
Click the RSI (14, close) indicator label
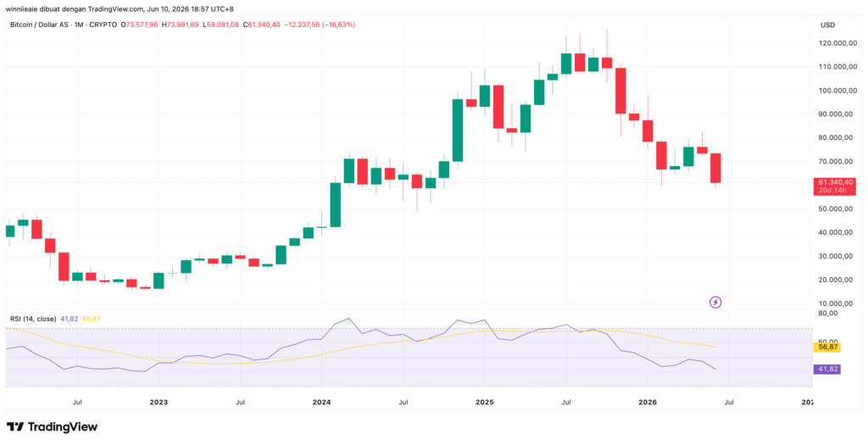pos(33,319)
